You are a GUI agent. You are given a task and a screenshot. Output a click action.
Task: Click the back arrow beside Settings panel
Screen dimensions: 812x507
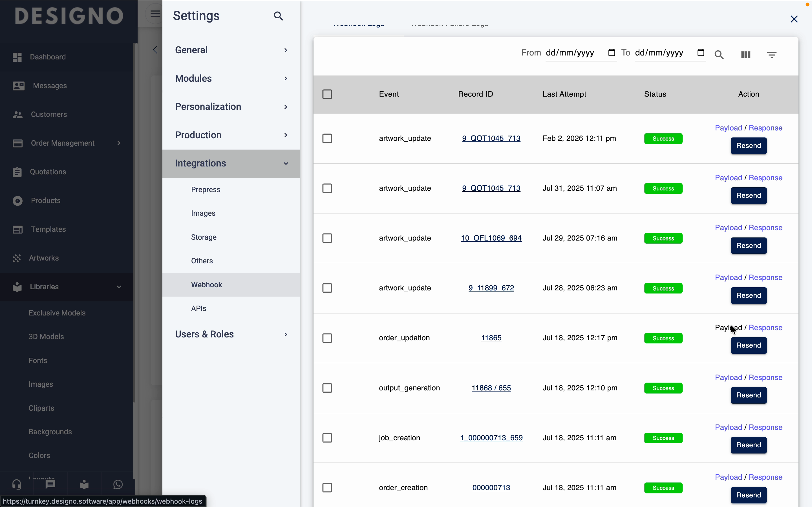coord(155,50)
